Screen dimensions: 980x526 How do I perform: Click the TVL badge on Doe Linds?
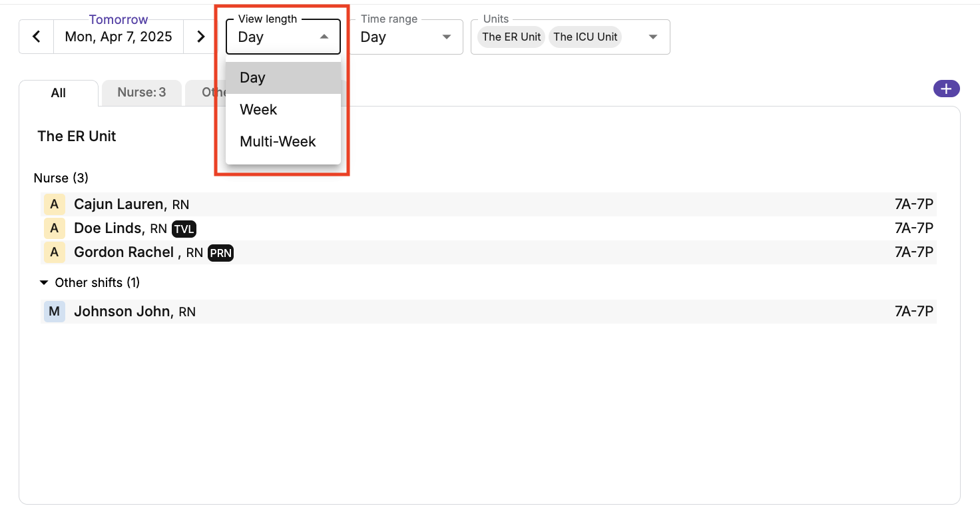click(x=184, y=229)
